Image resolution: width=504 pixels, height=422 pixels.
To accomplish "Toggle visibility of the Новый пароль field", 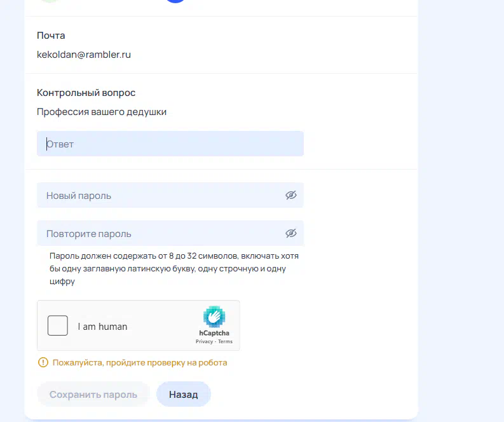I will click(291, 195).
